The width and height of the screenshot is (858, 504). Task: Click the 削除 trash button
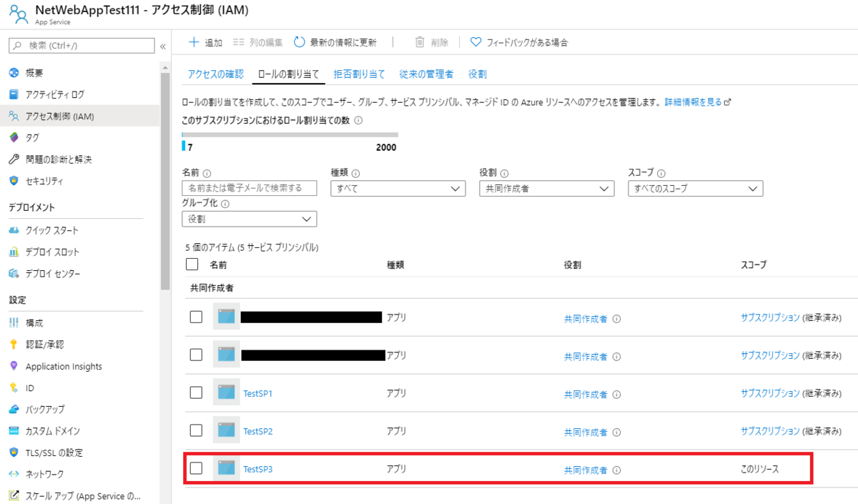click(x=432, y=42)
